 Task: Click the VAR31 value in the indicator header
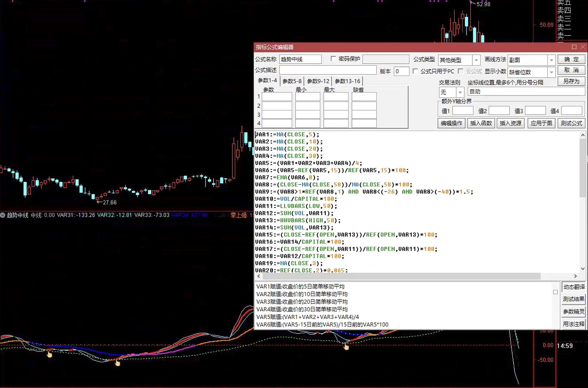click(76, 215)
